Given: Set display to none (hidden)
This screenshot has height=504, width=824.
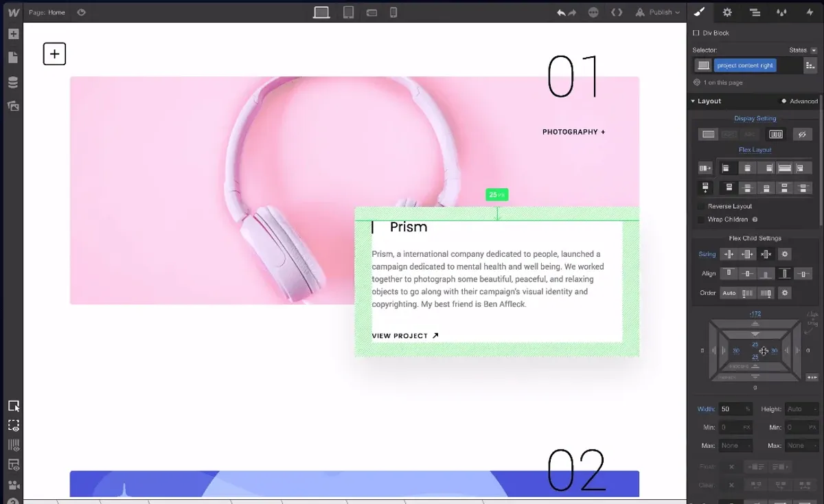Looking at the screenshot, I should tap(802, 134).
